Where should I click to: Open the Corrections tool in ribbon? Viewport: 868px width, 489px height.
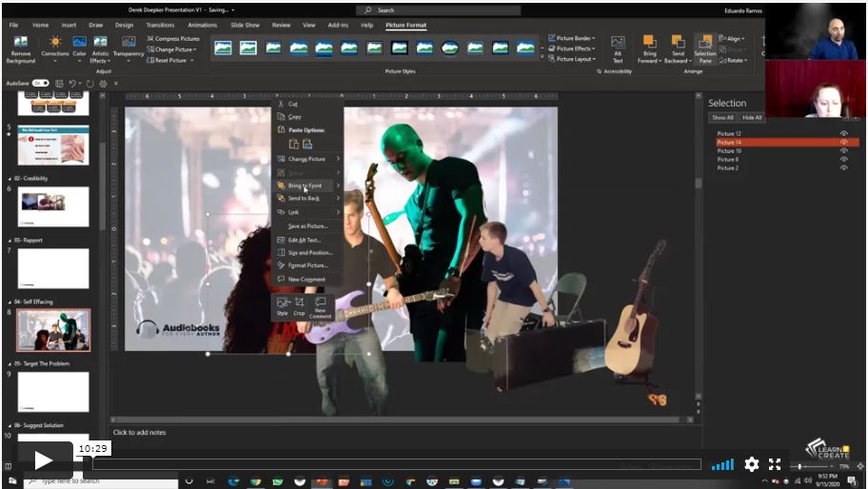coord(55,43)
